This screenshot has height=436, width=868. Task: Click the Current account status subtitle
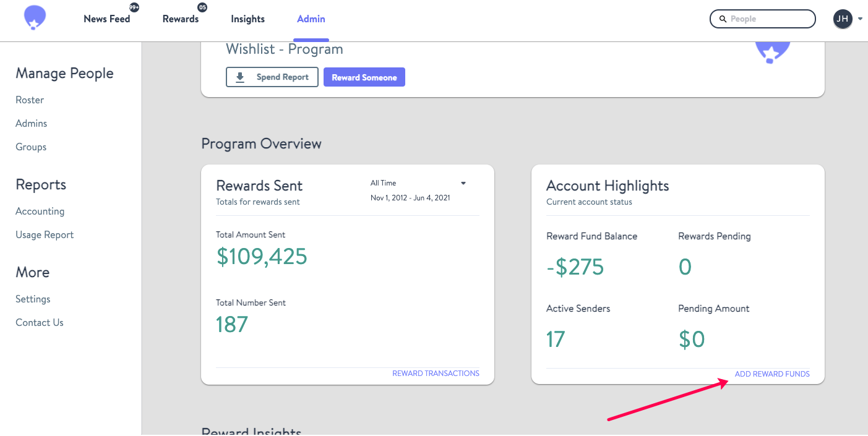click(x=589, y=202)
